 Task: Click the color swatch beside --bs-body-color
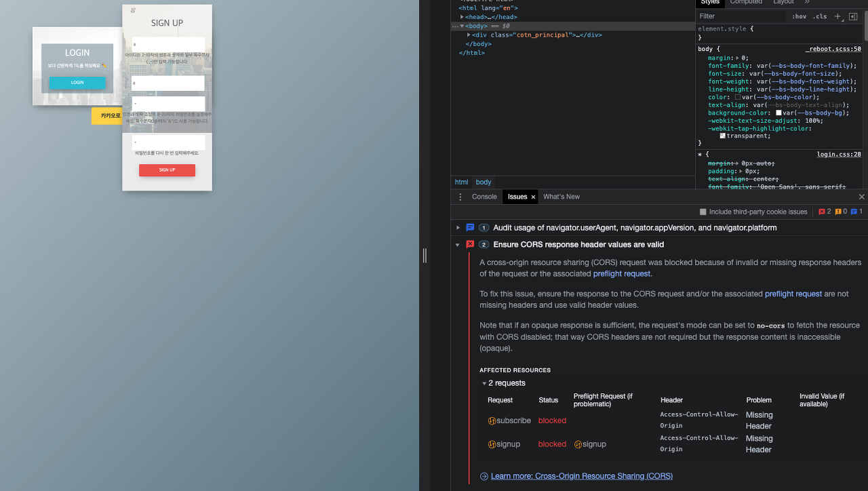coord(738,97)
